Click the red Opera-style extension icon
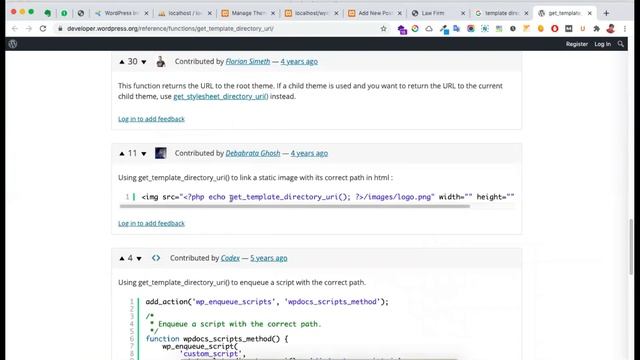The height and width of the screenshot is (360, 640). [x=555, y=29]
